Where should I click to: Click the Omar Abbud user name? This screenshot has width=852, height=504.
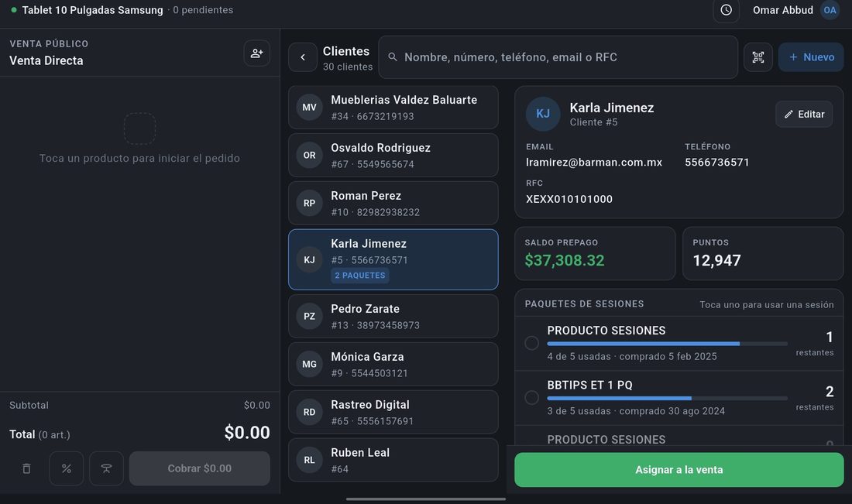[x=782, y=10]
